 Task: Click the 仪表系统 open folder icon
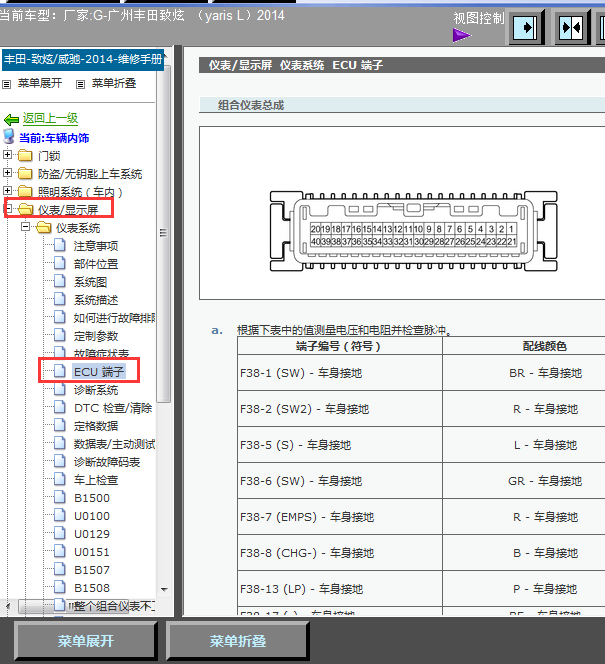(44, 227)
